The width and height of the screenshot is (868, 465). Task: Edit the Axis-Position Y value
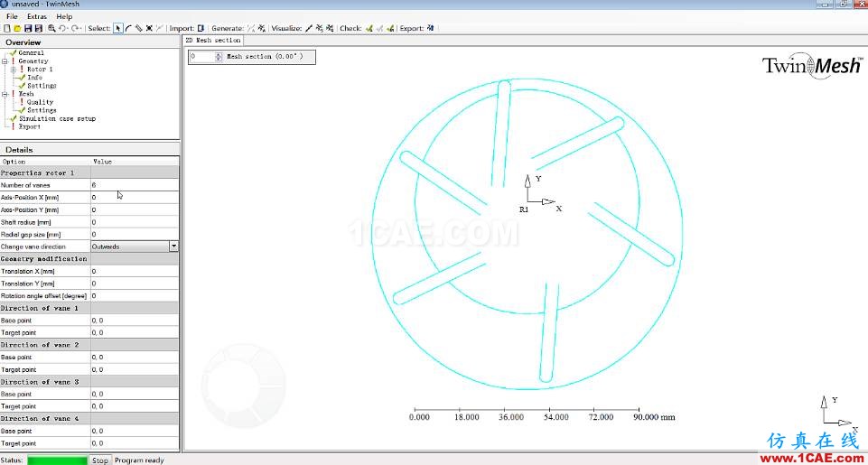pos(135,209)
